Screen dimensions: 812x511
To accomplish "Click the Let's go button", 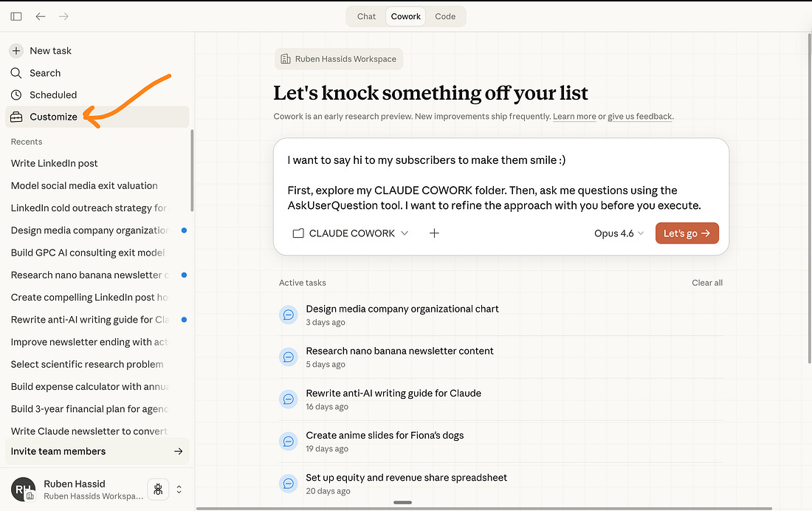I will coord(687,233).
